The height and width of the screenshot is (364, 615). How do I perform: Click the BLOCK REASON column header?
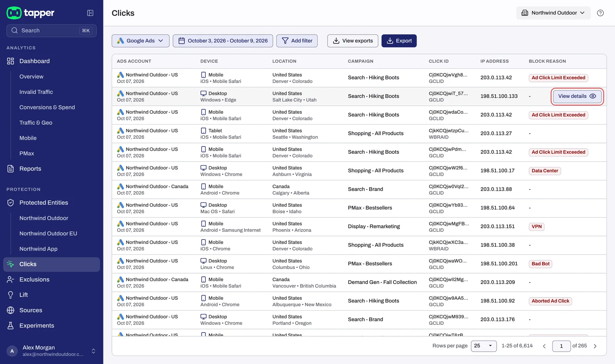[547, 61]
